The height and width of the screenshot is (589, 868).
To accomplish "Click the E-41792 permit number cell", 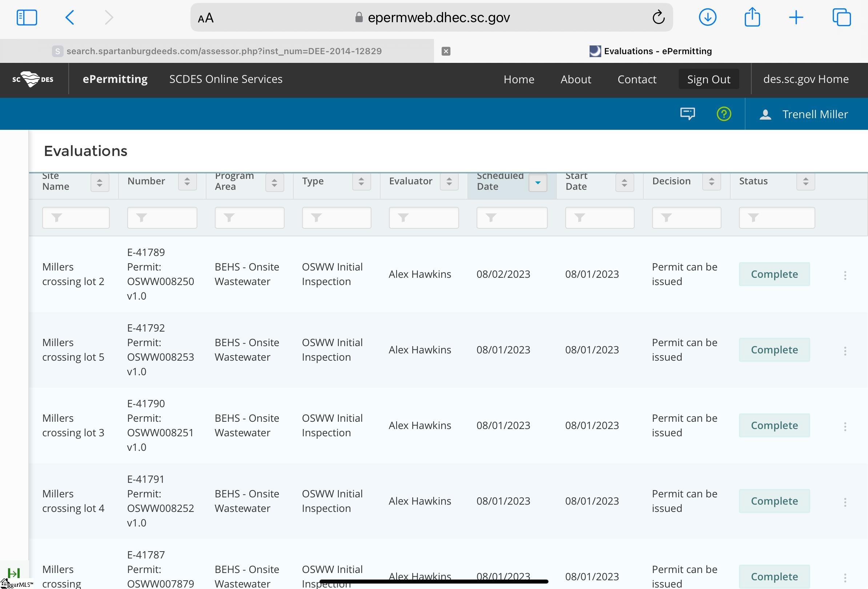I will coord(160,350).
